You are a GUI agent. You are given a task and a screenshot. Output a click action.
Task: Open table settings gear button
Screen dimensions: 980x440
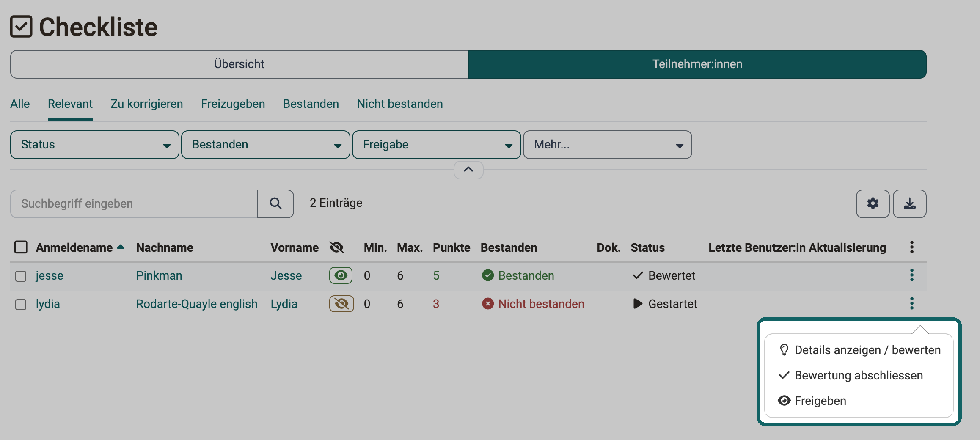click(x=873, y=203)
